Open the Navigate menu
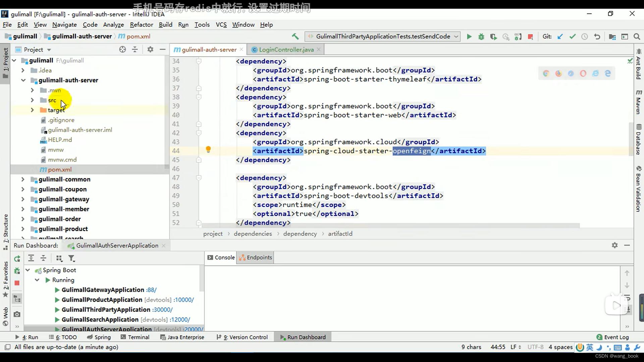644x362 pixels. (x=64, y=24)
